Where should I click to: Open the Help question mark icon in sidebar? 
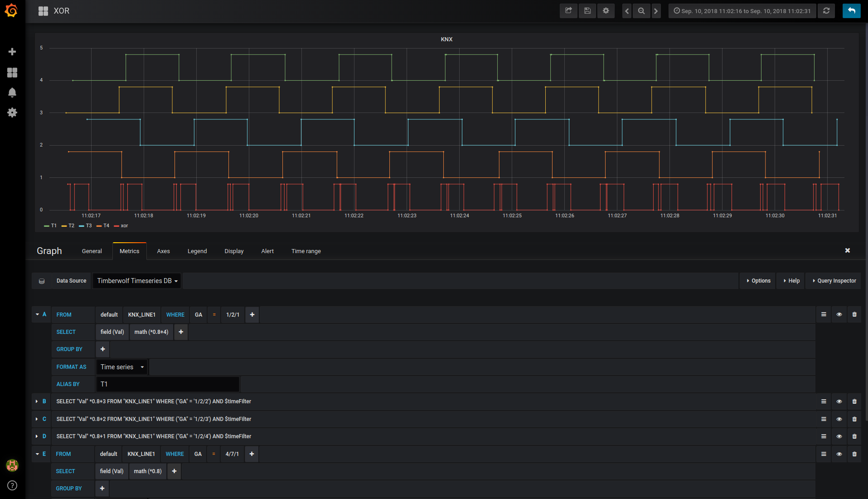click(x=12, y=485)
